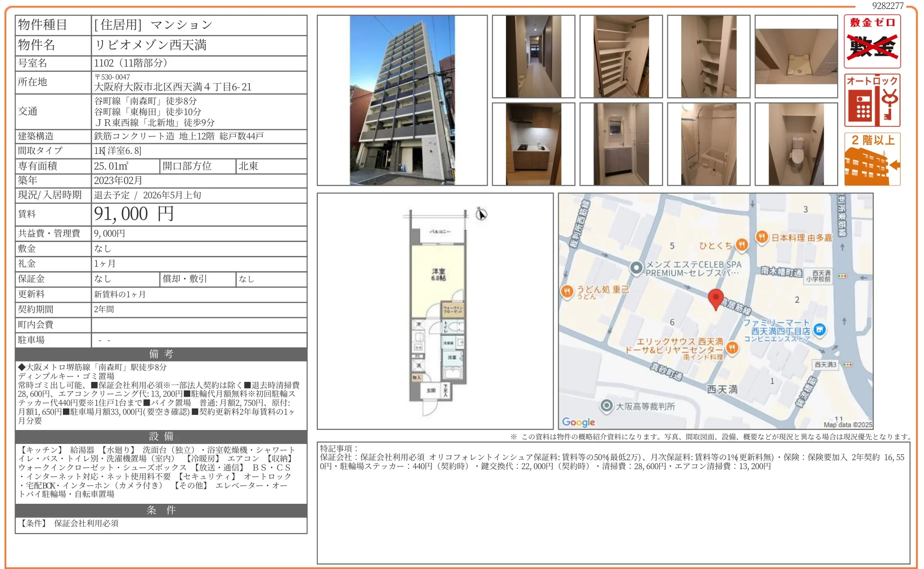
Task: Open the bathroom shower photo thumbnail
Action: pyautogui.click(x=708, y=144)
